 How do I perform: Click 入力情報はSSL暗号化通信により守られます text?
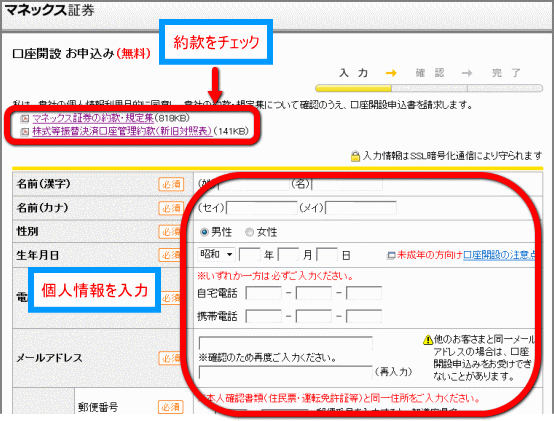pos(452,156)
